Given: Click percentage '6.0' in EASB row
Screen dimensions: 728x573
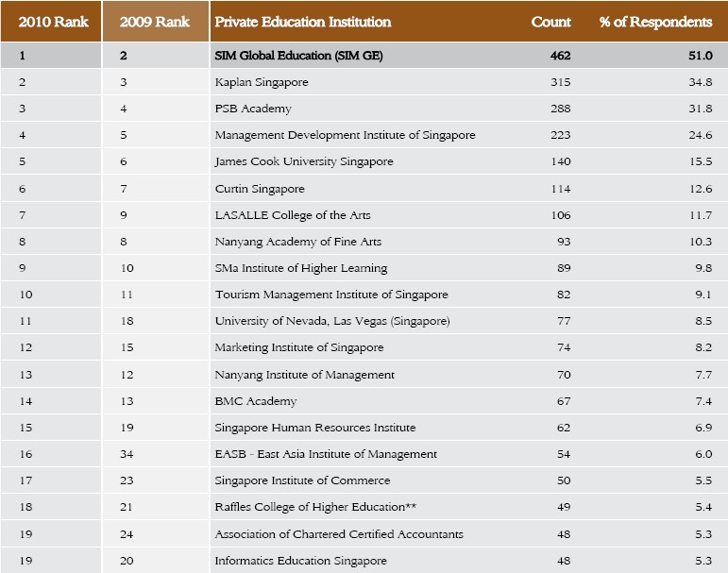Looking at the screenshot, I should pyautogui.click(x=703, y=454).
